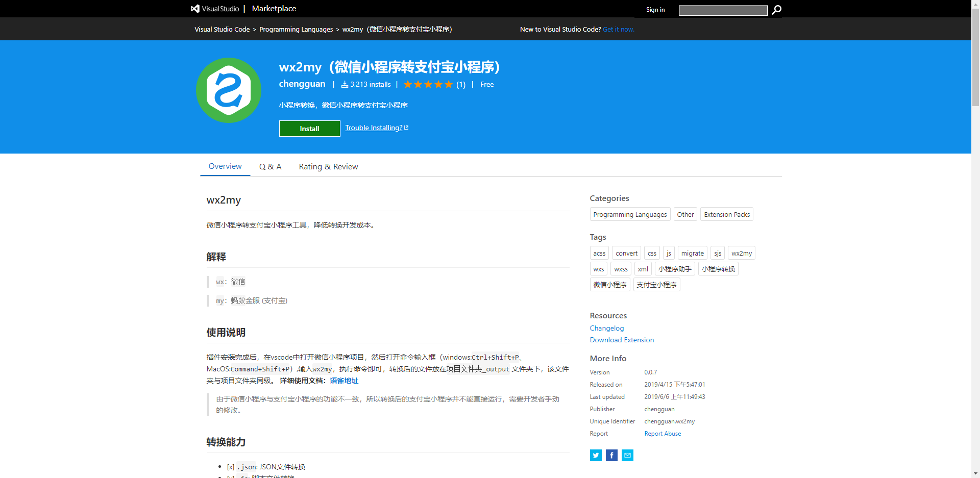Click the Report Abuse link

663,434
